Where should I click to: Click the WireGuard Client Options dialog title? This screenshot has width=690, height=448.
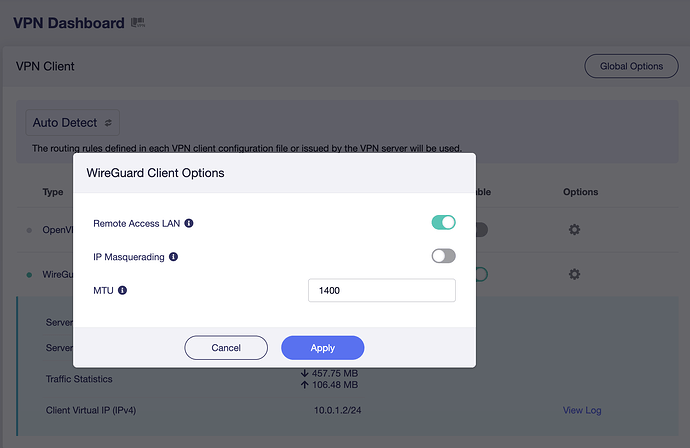coord(155,173)
